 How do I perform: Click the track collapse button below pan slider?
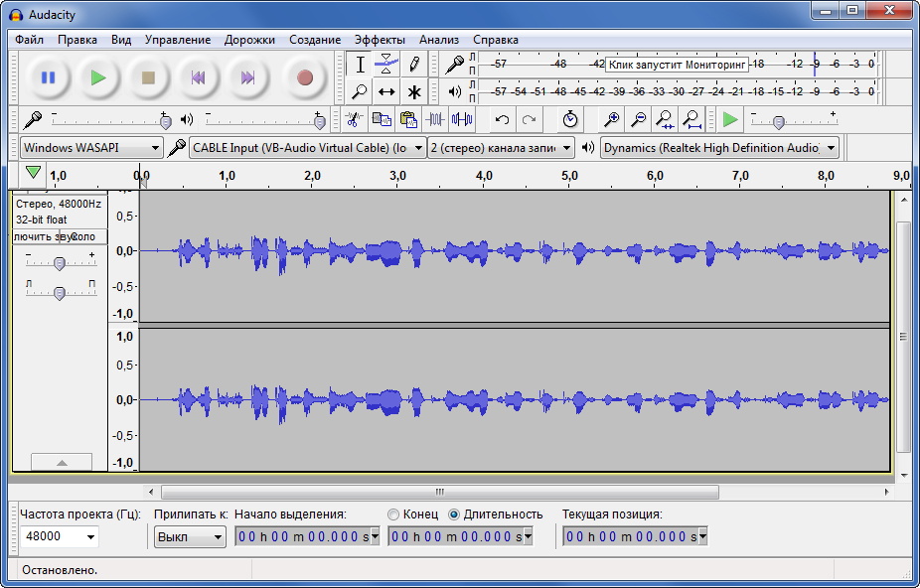61,462
